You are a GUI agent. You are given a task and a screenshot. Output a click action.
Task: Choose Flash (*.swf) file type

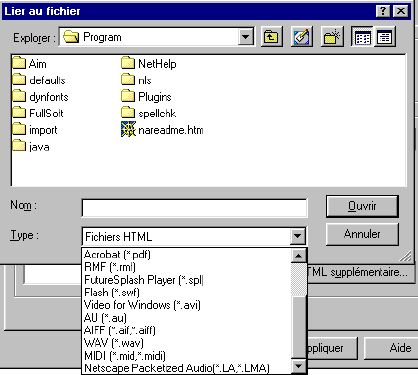pos(187,292)
